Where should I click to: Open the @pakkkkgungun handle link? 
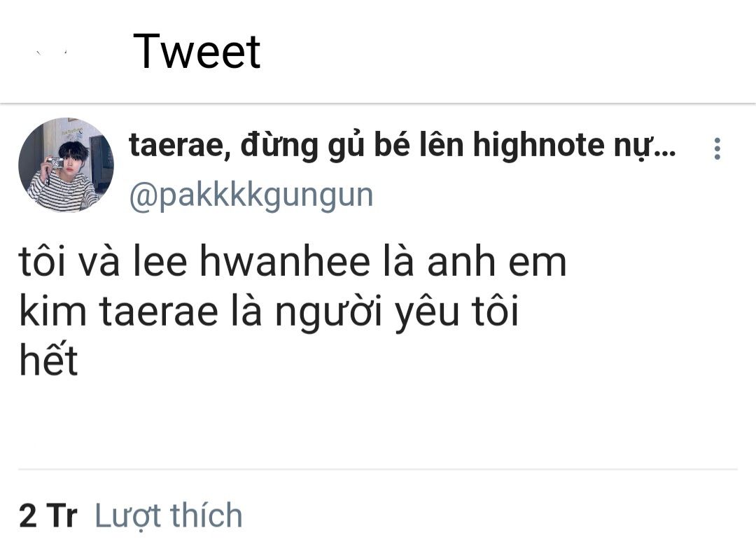coord(251,195)
